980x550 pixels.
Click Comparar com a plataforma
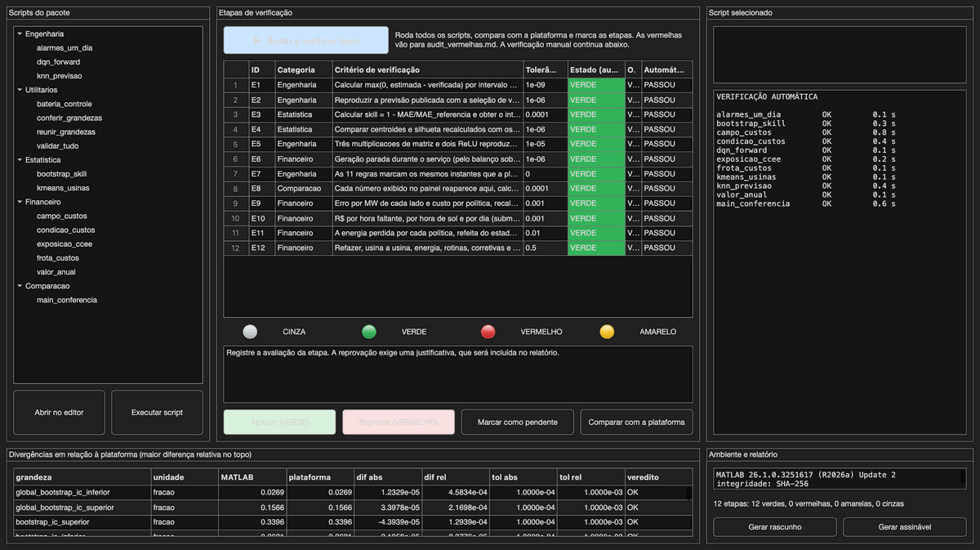click(637, 423)
